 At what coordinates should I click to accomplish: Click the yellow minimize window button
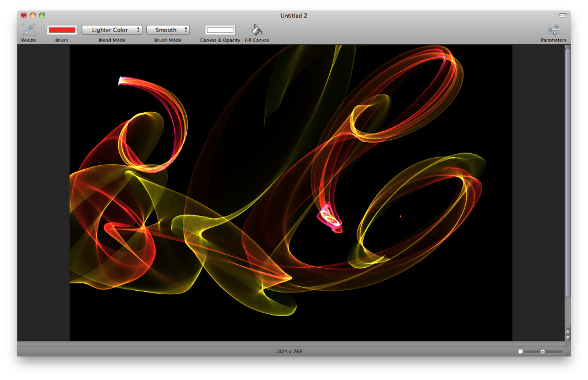[x=33, y=16]
